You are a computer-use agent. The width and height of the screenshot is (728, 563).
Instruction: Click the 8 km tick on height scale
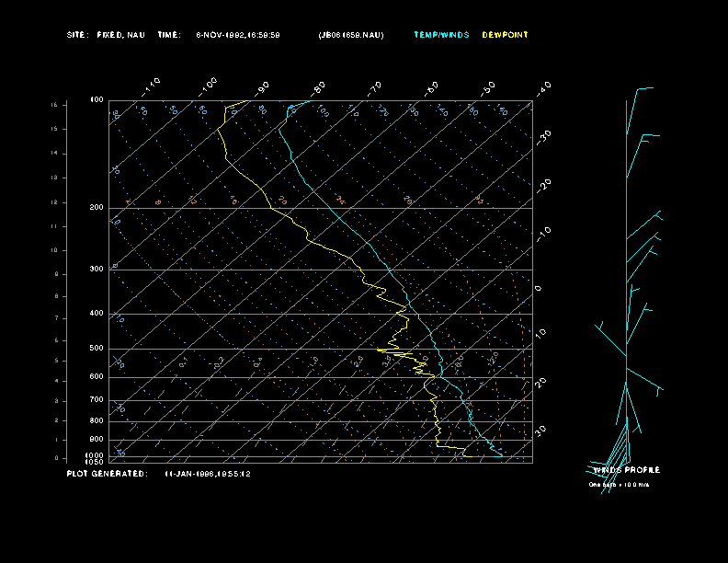click(57, 296)
